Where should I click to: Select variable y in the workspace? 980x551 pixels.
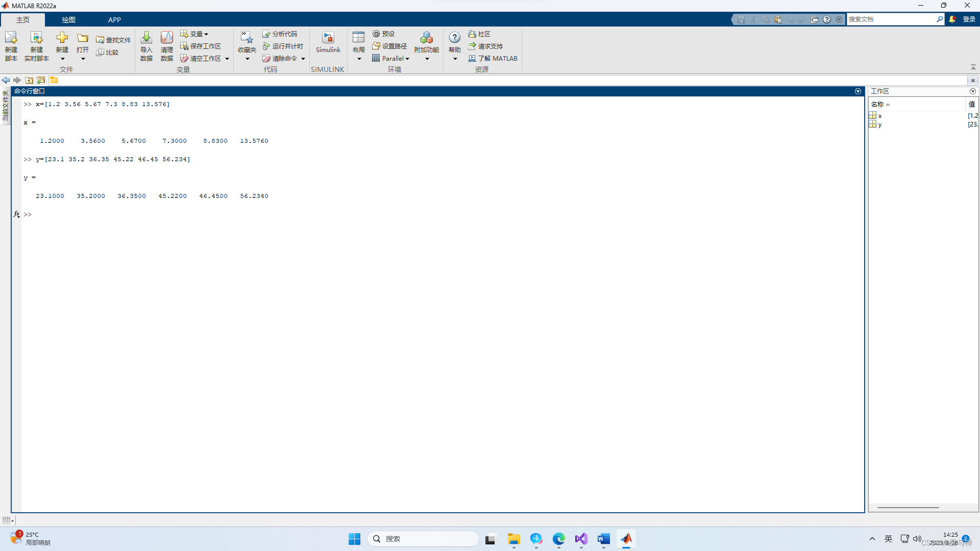click(879, 124)
